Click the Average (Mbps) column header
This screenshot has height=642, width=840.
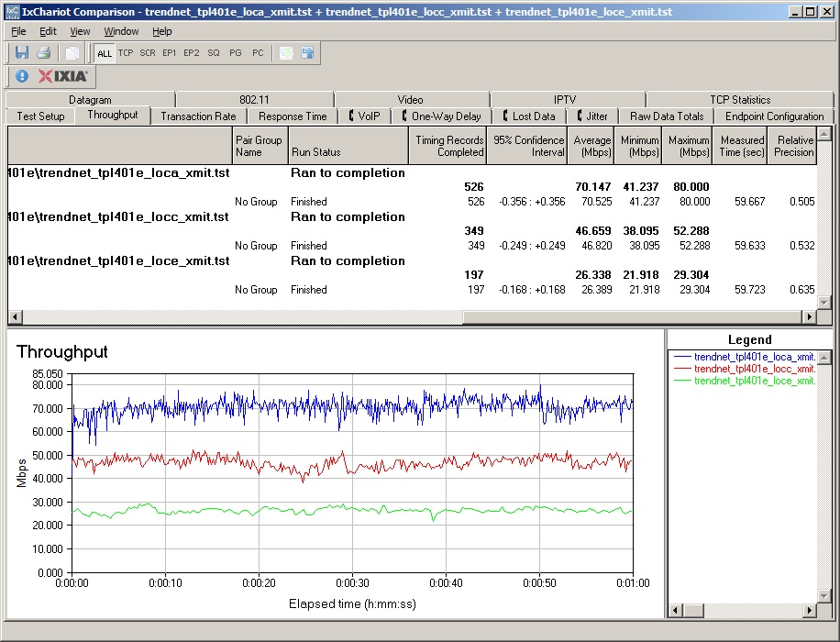pyautogui.click(x=591, y=146)
